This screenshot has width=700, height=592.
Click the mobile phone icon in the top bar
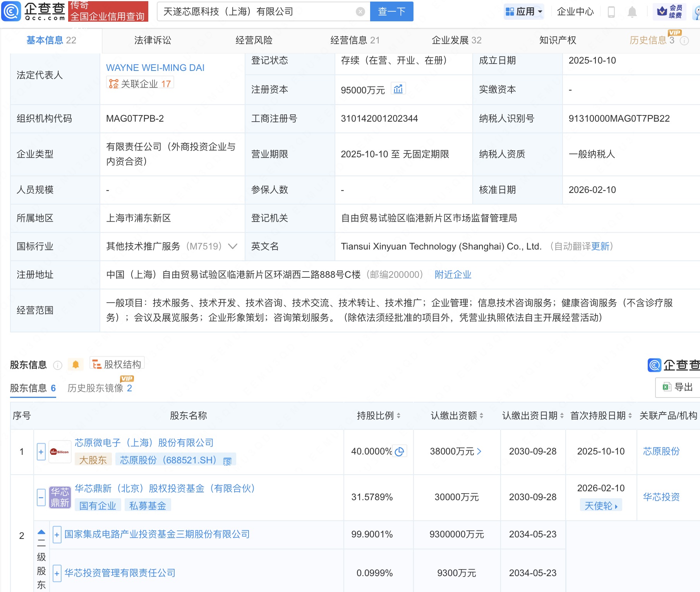click(612, 11)
